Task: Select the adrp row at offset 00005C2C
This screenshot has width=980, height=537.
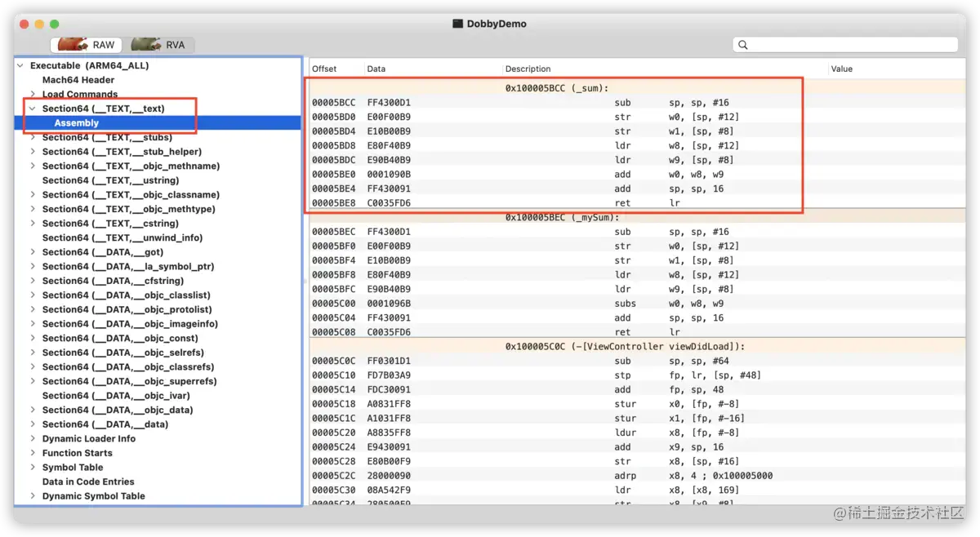Action: tap(636, 476)
